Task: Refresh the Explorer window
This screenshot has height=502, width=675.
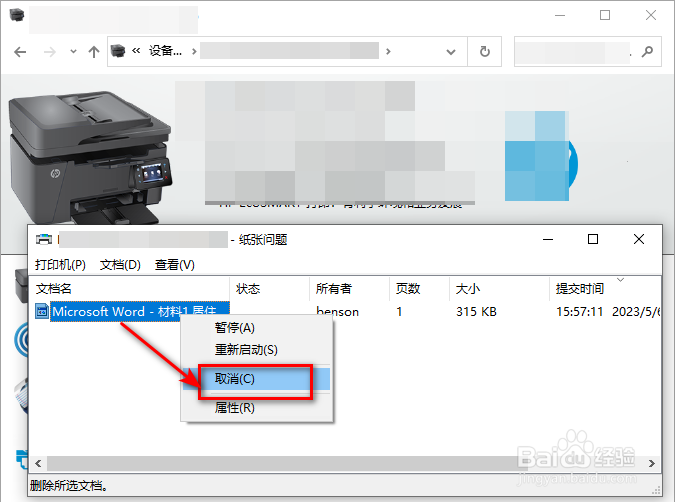Action: pyautogui.click(x=485, y=52)
